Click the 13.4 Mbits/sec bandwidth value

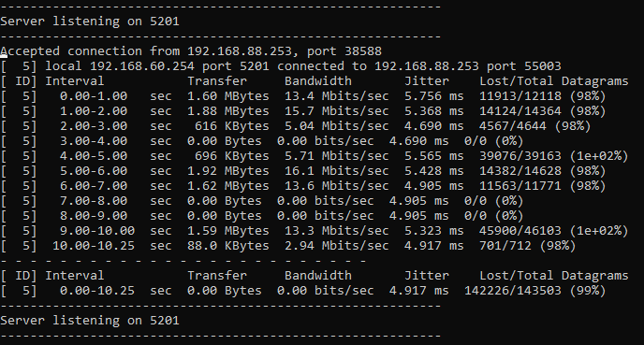point(337,96)
